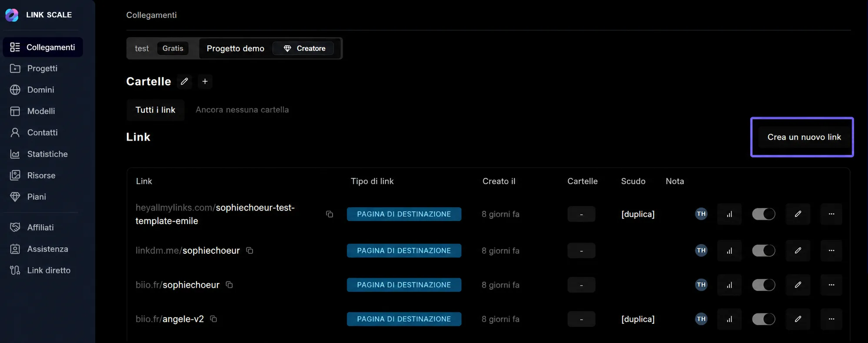Click the linkdm.me/sophiechoeur link text
Image resolution: width=868 pixels, height=343 pixels.
tap(188, 250)
